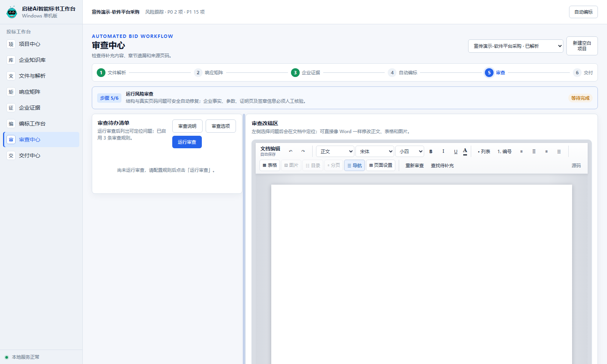Image resolution: width=607 pixels, height=364 pixels.
Task: Click 重新审查 to re-run the review
Action: (415, 165)
